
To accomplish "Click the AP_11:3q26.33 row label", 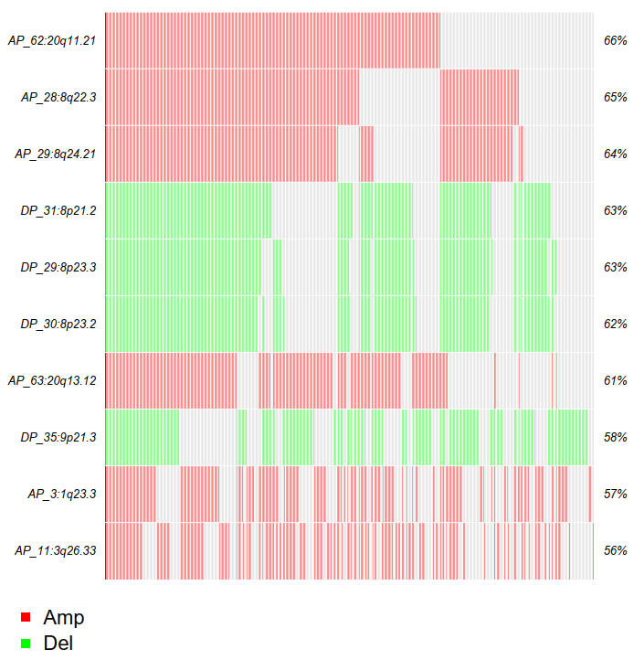I will click(x=56, y=550).
